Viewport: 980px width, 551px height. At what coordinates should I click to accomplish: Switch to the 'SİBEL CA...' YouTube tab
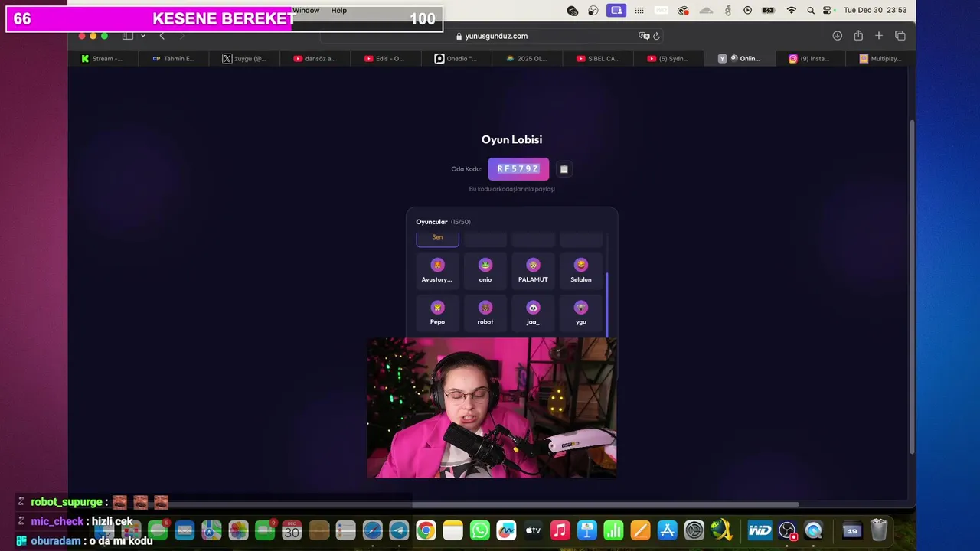(598, 59)
